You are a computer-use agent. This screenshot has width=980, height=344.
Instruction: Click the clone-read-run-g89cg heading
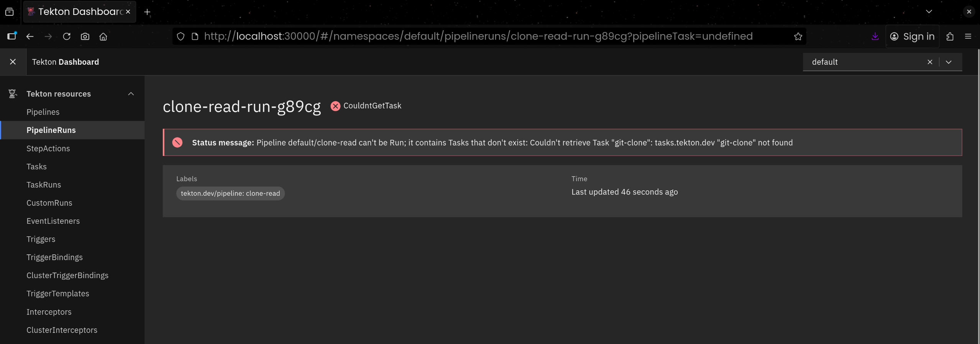click(242, 106)
